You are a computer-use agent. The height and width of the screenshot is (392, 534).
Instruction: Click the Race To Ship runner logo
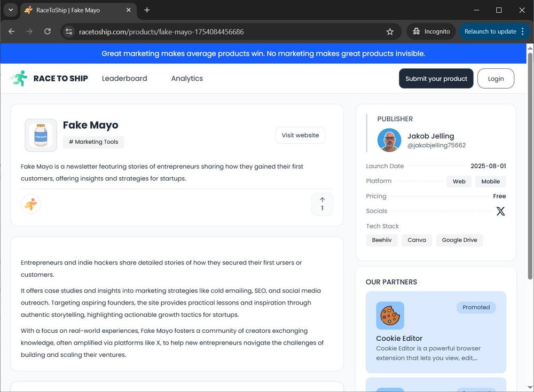[19, 79]
